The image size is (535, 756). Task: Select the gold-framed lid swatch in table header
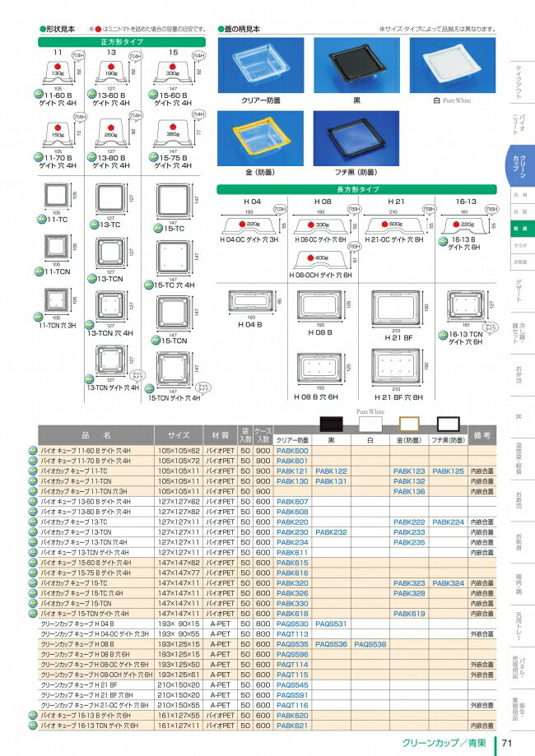coord(409,424)
